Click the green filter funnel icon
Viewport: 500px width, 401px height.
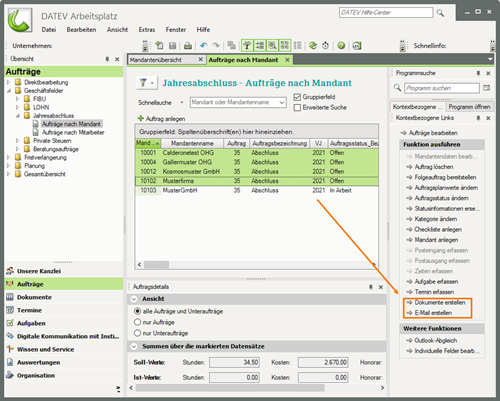[x=143, y=82]
